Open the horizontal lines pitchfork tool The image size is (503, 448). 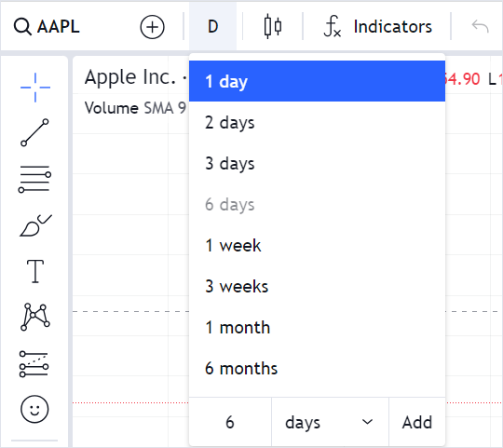(35, 179)
